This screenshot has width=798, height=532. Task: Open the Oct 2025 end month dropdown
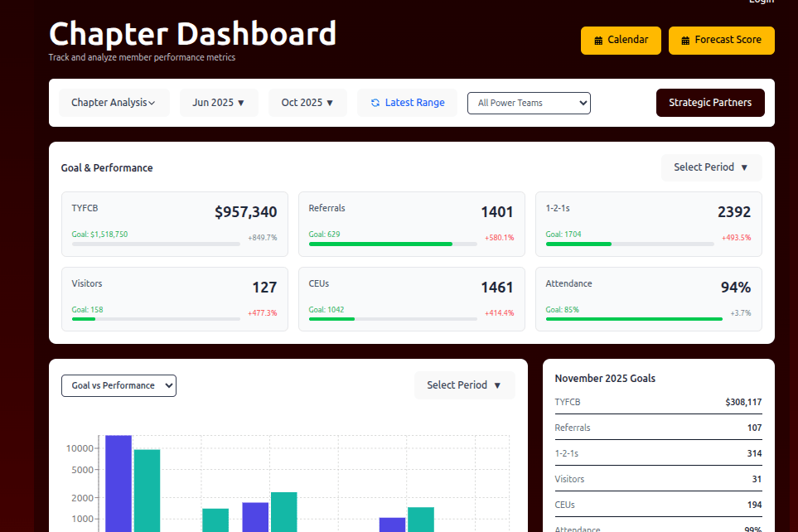[307, 102]
